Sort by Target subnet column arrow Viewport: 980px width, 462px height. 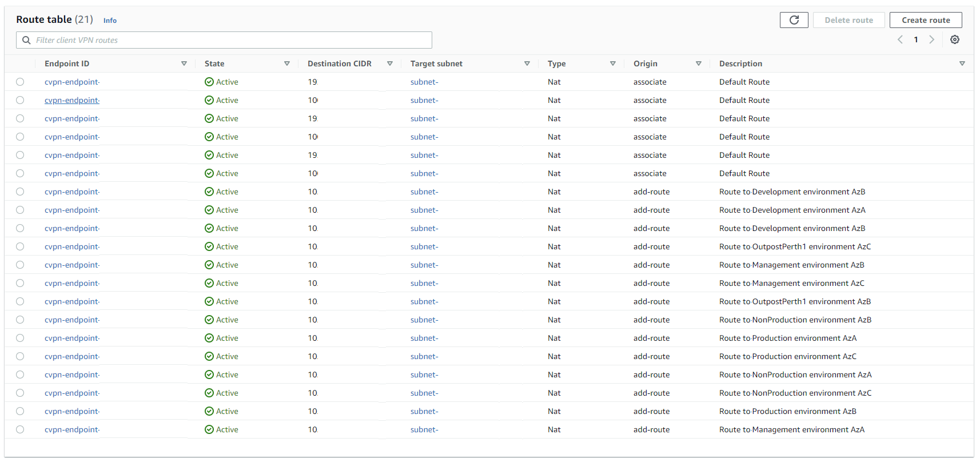pos(527,63)
